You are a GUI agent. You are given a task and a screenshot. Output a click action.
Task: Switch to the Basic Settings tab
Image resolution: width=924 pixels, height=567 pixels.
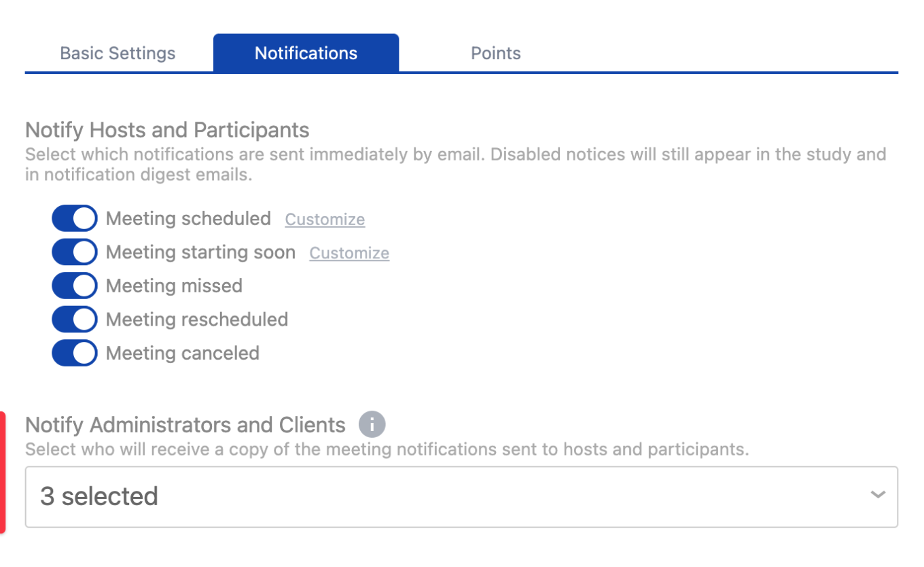tap(118, 53)
